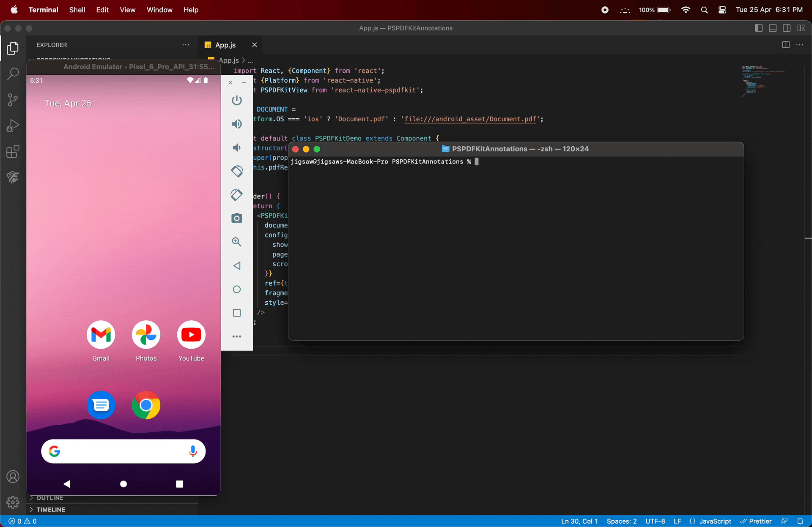This screenshot has width=812, height=527.
Task: Open the Extensions view
Action: [13, 151]
